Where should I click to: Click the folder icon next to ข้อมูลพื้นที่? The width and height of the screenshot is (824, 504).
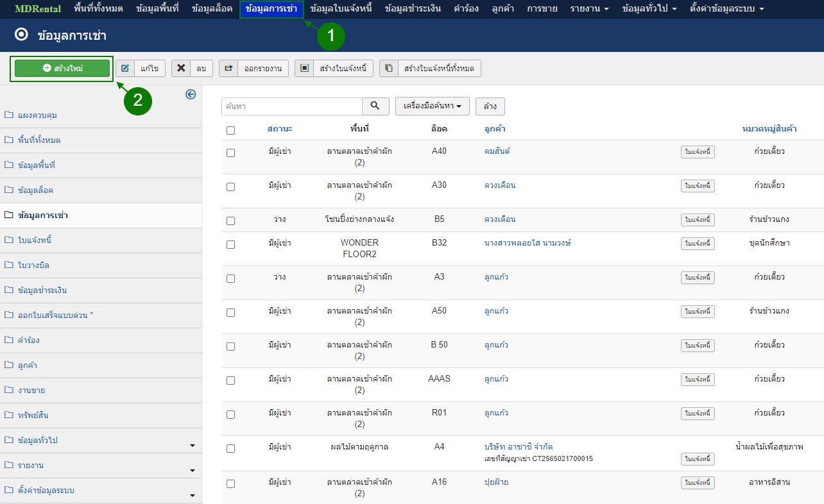point(9,165)
